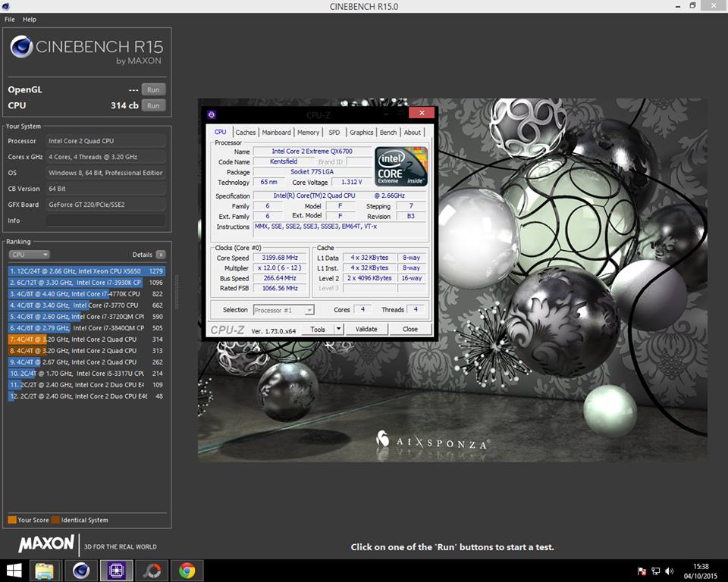Click the Multiplier value x 12.0
Viewport: 728px width, 582px height.
[x=280, y=268]
